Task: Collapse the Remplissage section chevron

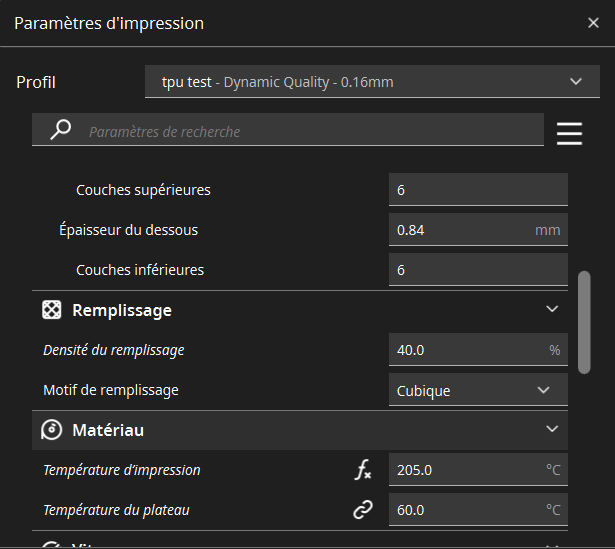Action: click(552, 310)
